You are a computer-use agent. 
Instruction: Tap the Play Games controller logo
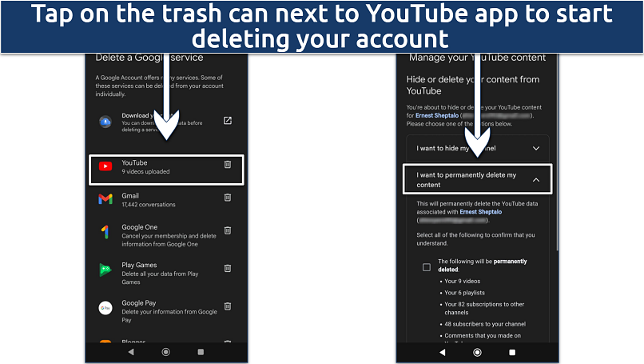tap(105, 270)
